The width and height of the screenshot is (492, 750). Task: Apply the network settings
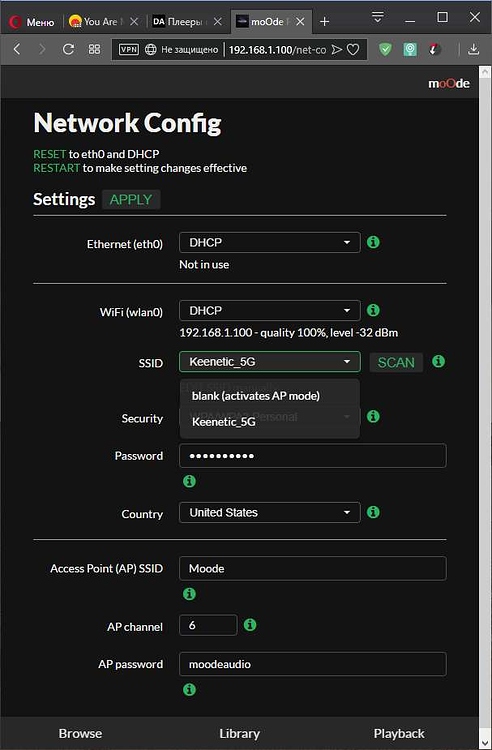(x=131, y=199)
